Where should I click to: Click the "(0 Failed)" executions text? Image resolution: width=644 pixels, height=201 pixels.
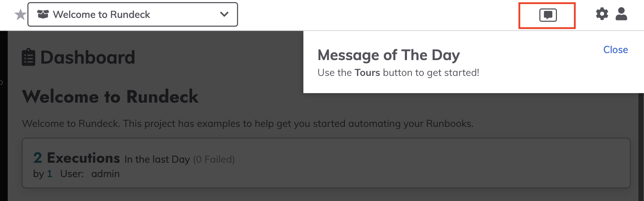coord(214,160)
